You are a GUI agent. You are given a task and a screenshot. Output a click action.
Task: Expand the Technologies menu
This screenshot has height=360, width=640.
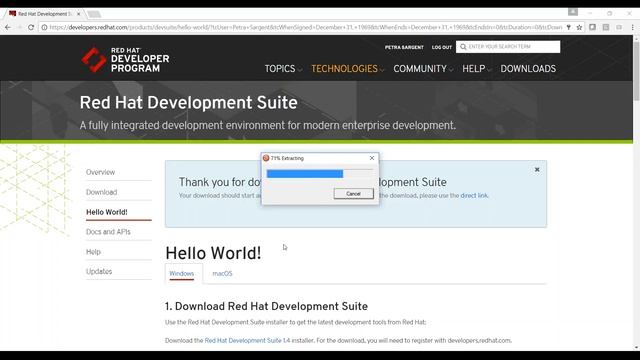click(x=348, y=69)
